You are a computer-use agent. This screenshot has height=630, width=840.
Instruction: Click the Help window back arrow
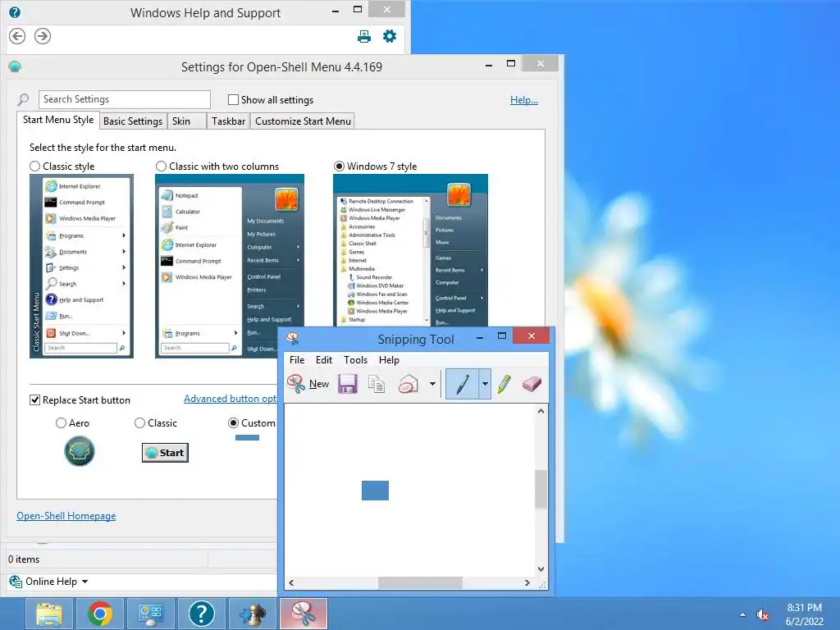17,36
